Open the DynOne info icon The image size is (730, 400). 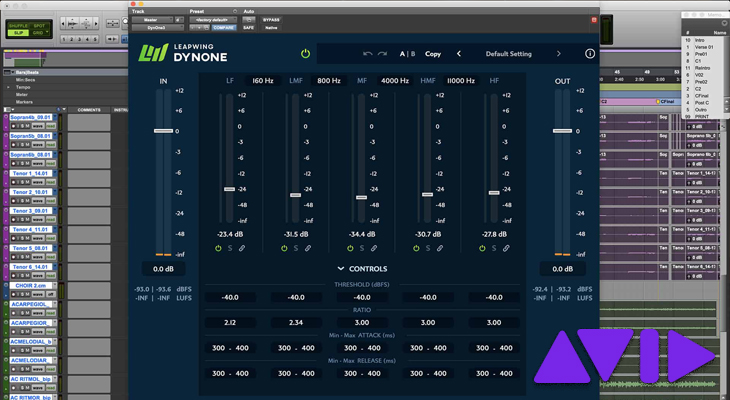590,54
